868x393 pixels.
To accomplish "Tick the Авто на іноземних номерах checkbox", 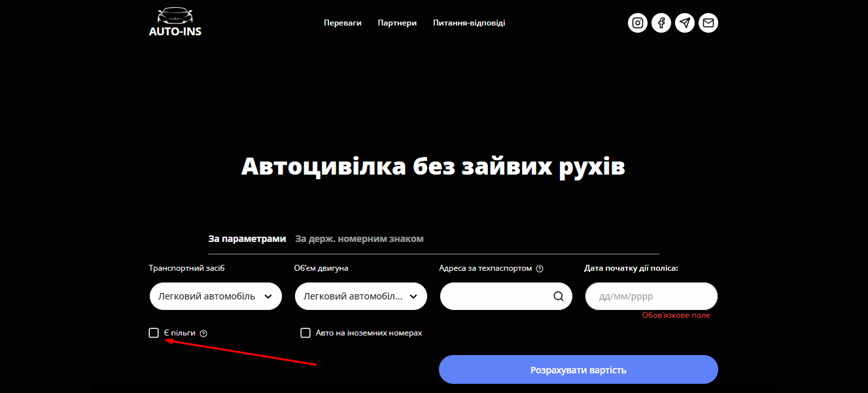I will 305,333.
